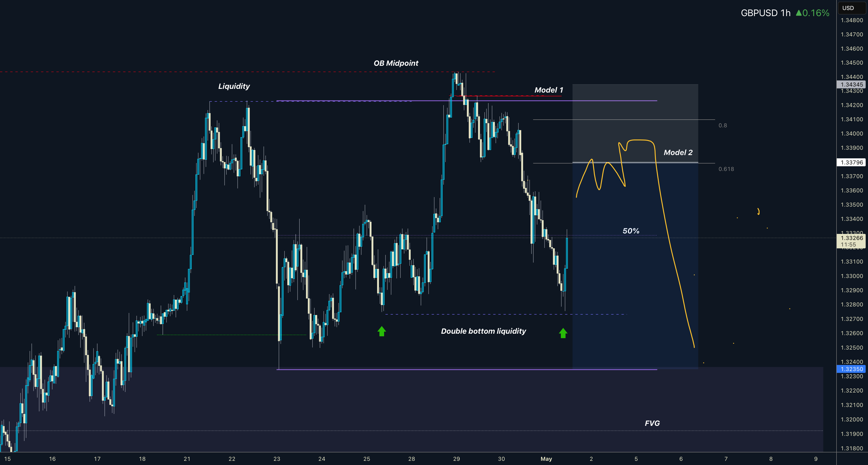Image resolution: width=868 pixels, height=465 pixels.
Task: Select the Liquidity annotation label
Action: coord(234,86)
